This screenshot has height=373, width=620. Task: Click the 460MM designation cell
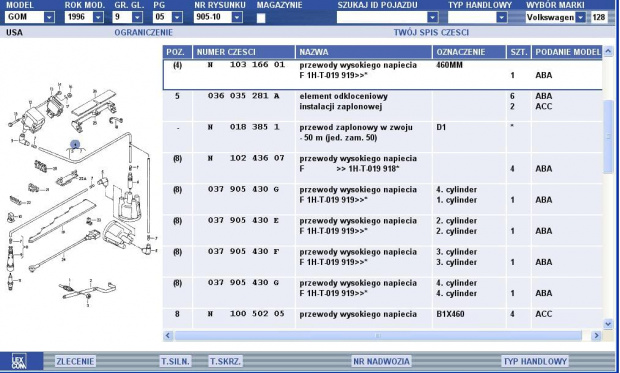(x=449, y=65)
